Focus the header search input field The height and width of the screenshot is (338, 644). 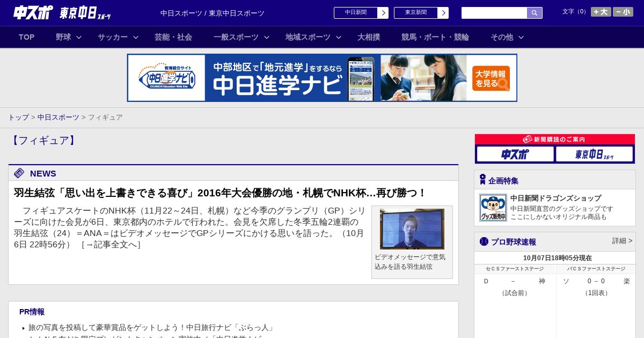tap(494, 13)
